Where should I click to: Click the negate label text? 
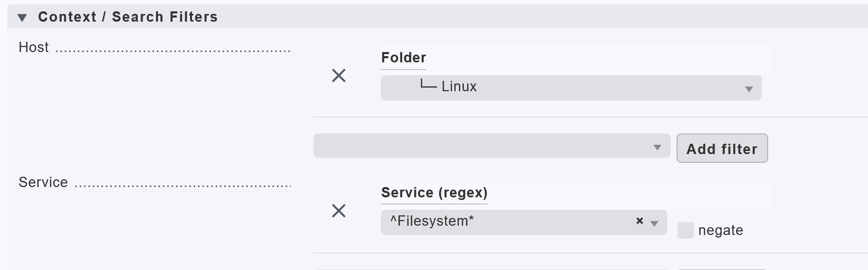click(720, 230)
